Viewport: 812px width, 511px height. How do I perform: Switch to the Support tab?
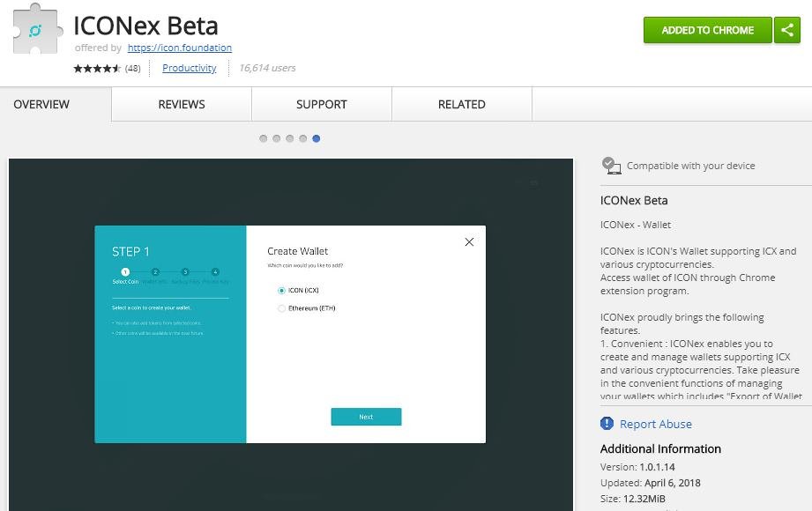point(322,104)
